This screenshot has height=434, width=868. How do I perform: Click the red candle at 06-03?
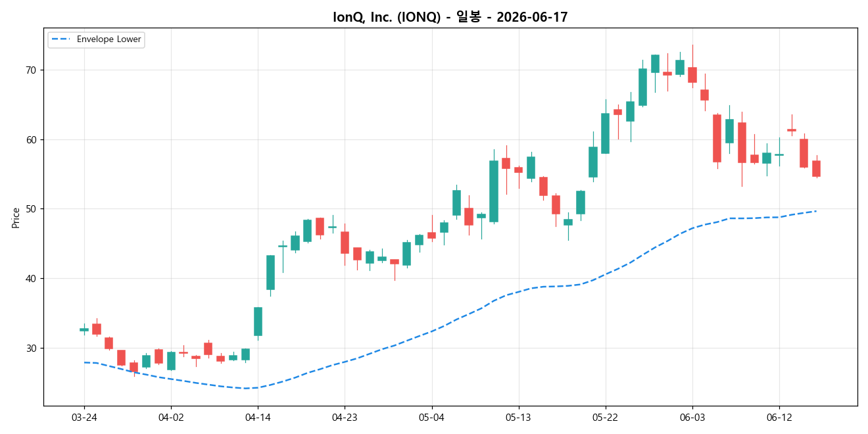692,75
